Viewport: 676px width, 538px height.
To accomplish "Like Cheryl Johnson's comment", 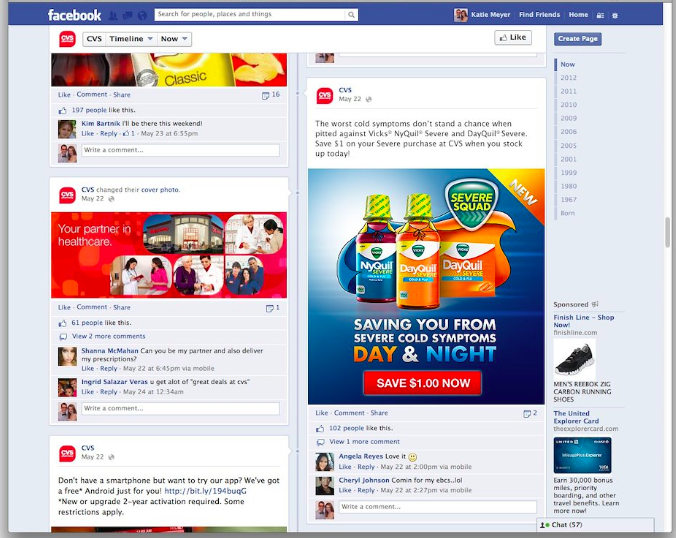I will (x=344, y=491).
